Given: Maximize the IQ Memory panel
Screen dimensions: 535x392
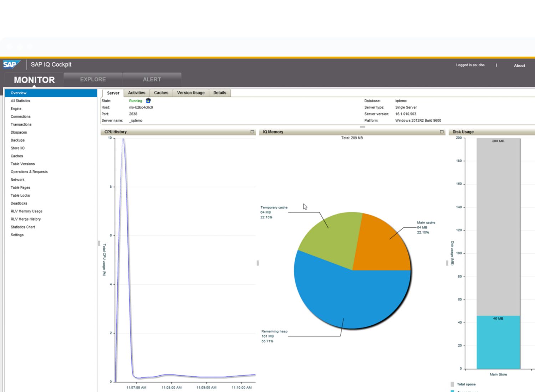Looking at the screenshot, I should coord(442,132).
